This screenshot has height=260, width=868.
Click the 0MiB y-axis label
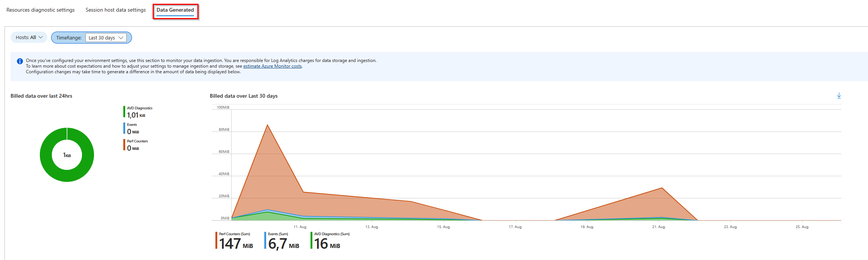pyautogui.click(x=225, y=218)
